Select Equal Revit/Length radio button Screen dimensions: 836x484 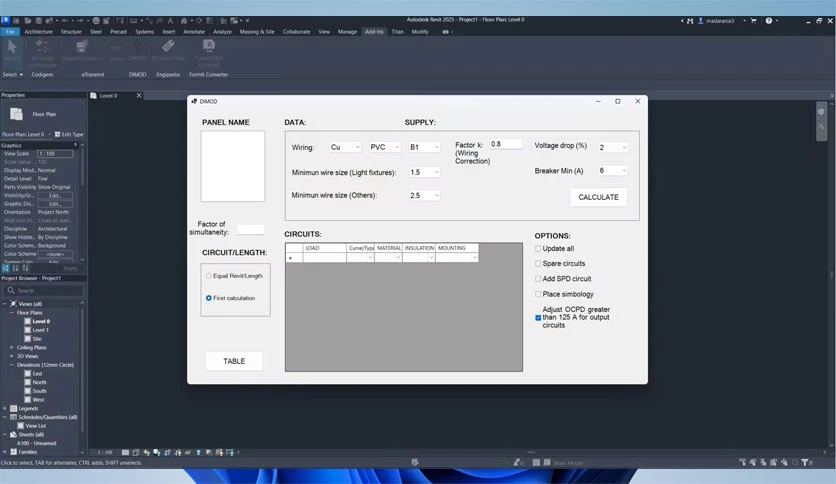pyautogui.click(x=208, y=276)
